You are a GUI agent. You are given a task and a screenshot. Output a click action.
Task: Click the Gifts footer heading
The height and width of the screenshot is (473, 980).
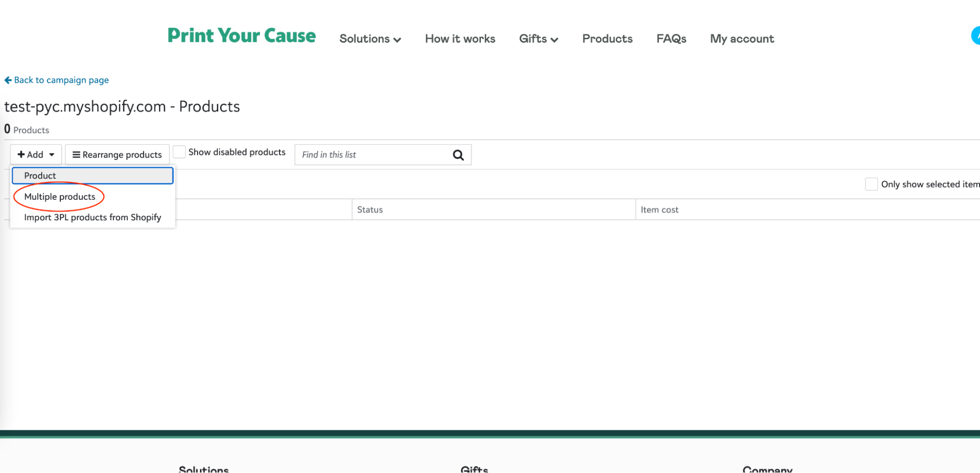[474, 469]
